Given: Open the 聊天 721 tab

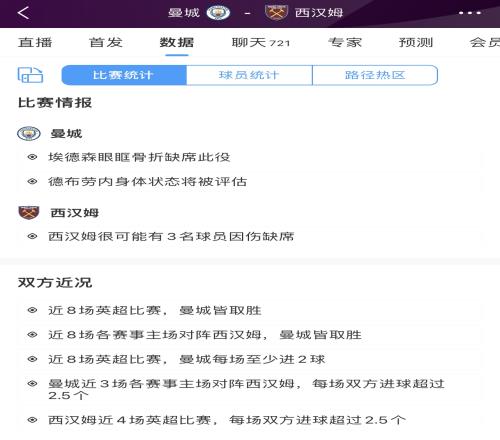Looking at the screenshot, I should point(261,42).
